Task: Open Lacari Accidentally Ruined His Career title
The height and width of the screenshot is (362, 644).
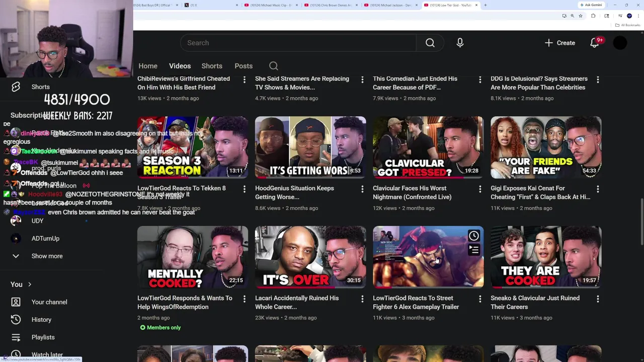Action: pos(297,302)
